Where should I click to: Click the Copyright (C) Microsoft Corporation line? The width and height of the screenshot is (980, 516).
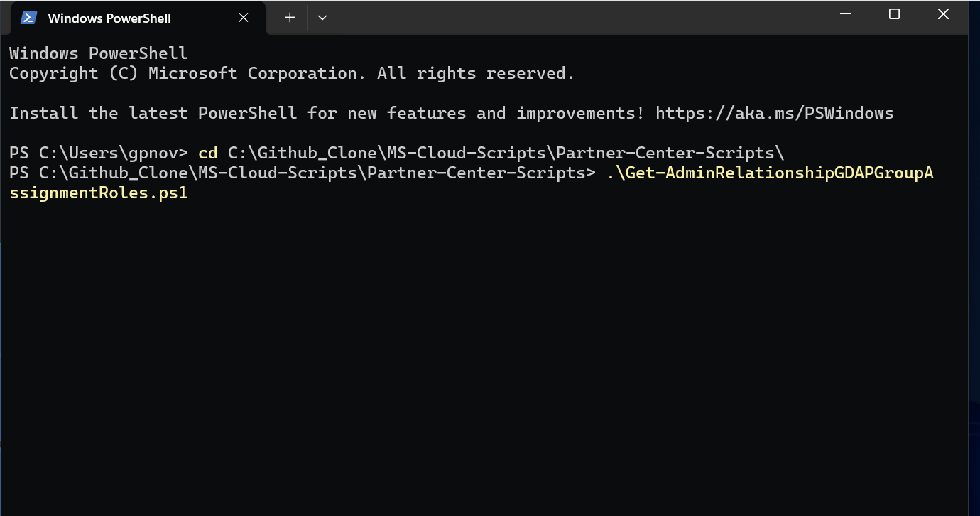[x=291, y=73]
